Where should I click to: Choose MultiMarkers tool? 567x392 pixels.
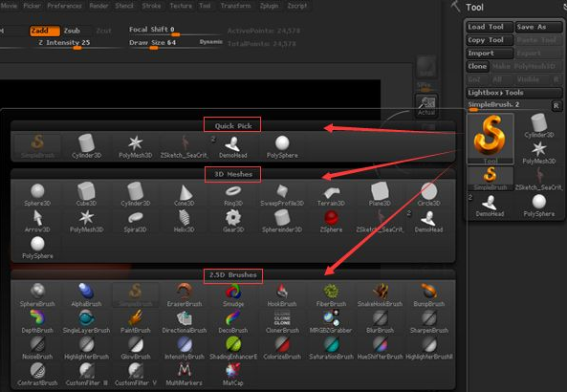click(185, 374)
